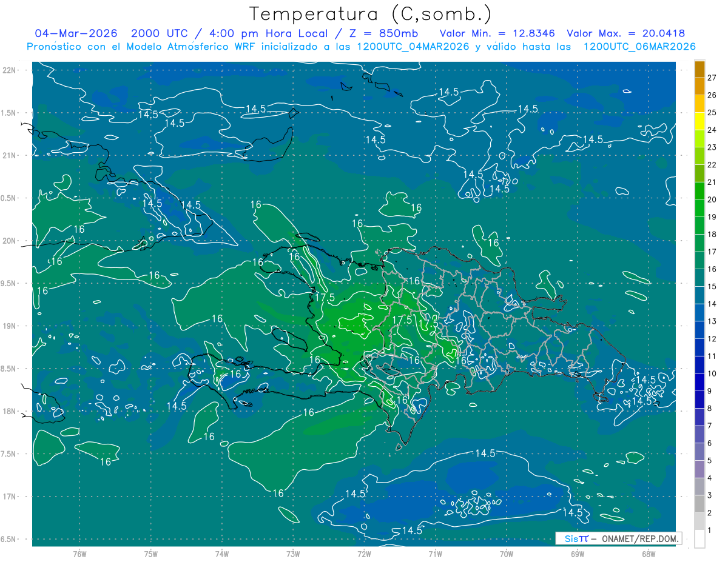Click the "68W" longitude axis label
This screenshot has width=728, height=562.
click(x=649, y=554)
